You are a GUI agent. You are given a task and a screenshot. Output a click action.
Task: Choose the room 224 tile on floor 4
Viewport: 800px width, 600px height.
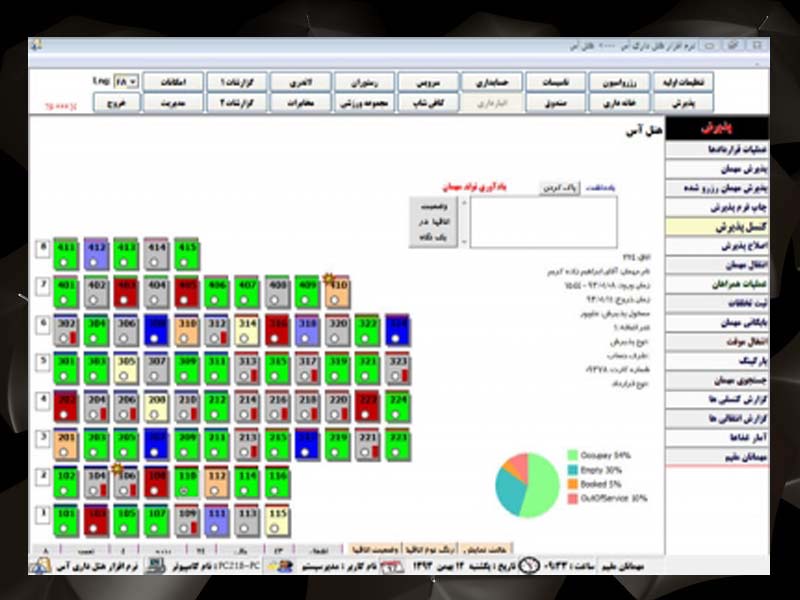pos(398,405)
